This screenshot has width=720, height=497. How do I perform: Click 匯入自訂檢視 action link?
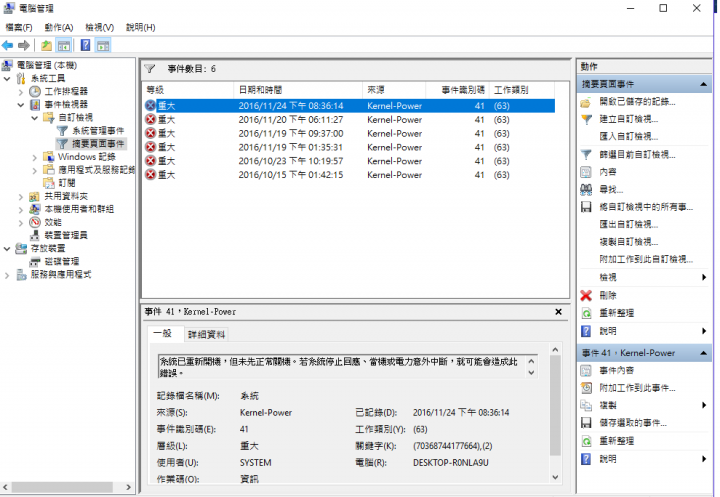pyautogui.click(x=629, y=137)
